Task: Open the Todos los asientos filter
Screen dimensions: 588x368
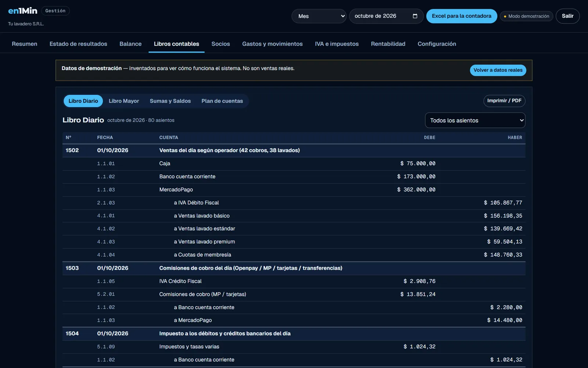Action: (475, 120)
